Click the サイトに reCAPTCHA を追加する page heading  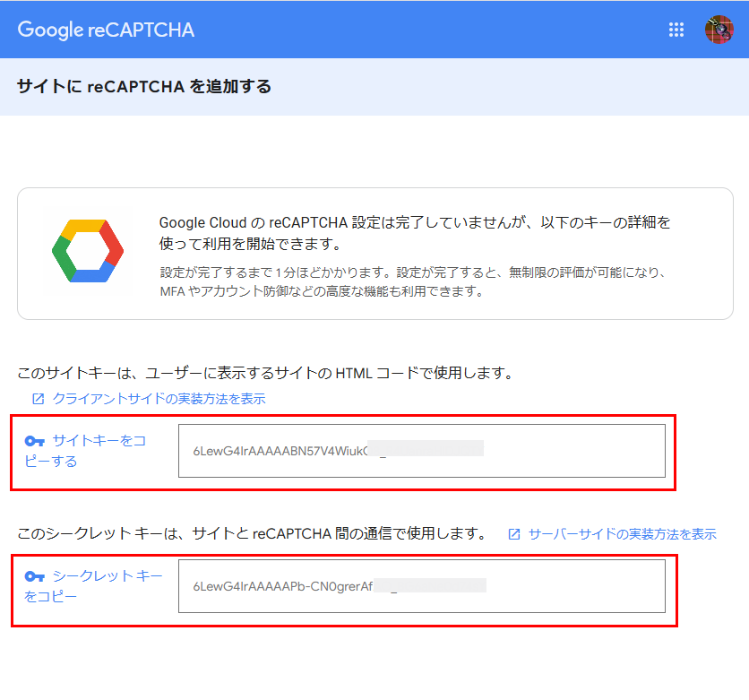(x=144, y=87)
